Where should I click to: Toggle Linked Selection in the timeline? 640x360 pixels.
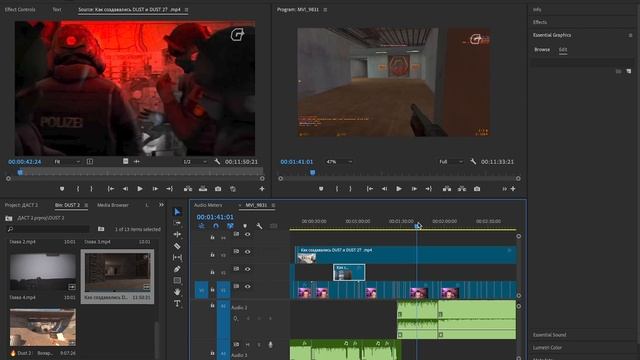[x=230, y=226]
